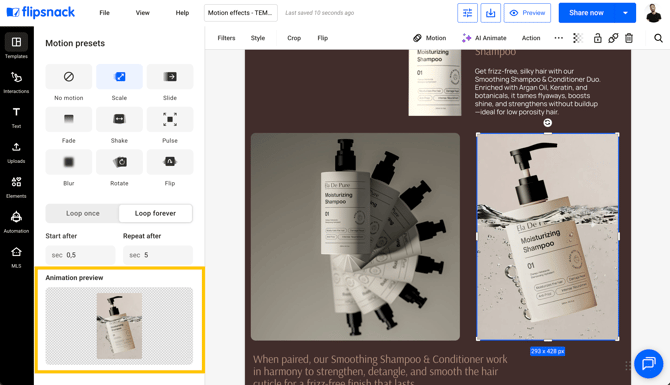The width and height of the screenshot is (670, 385).
Task: Open the View menu
Action: pos(143,13)
